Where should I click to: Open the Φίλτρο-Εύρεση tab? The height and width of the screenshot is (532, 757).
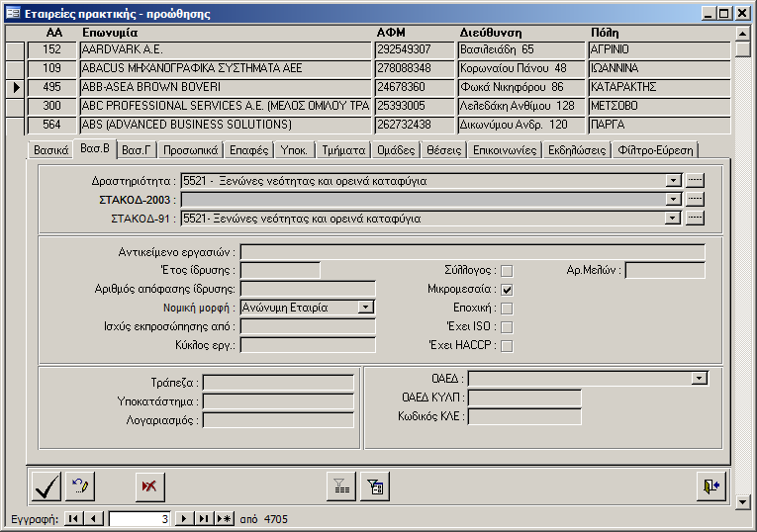[657, 150]
